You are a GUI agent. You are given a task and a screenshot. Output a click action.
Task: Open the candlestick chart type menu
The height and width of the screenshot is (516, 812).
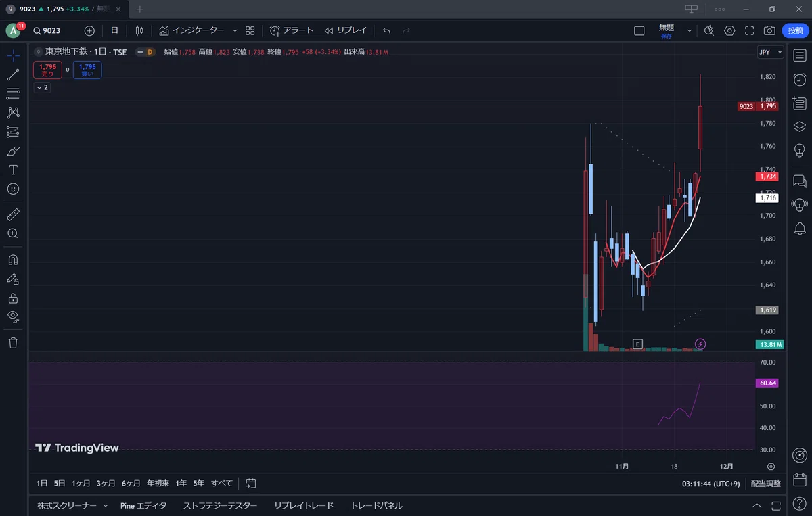(x=139, y=30)
